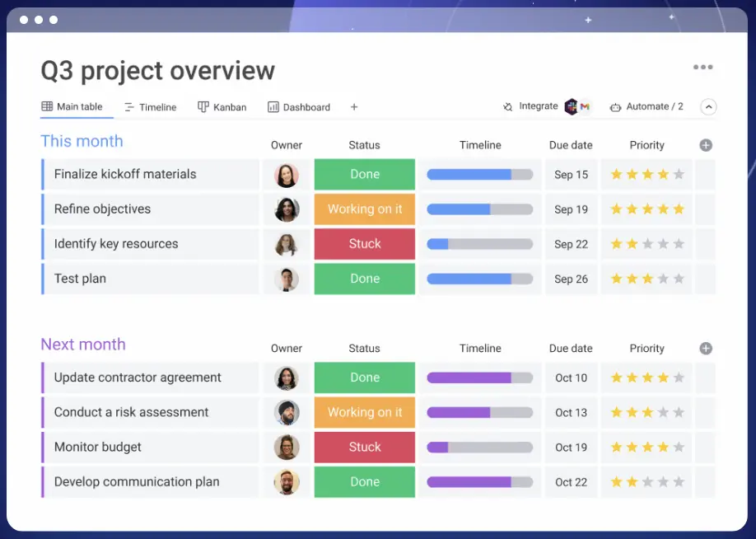Open the Finalize kickoff materials item

coord(151,174)
